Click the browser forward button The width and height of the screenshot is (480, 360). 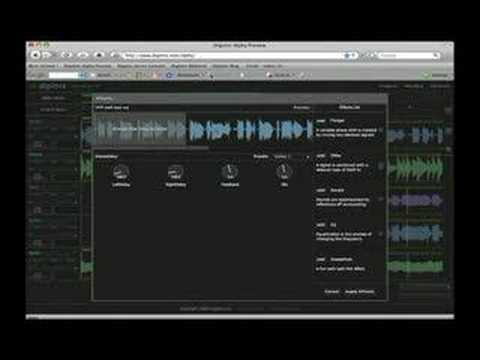(x=47, y=55)
